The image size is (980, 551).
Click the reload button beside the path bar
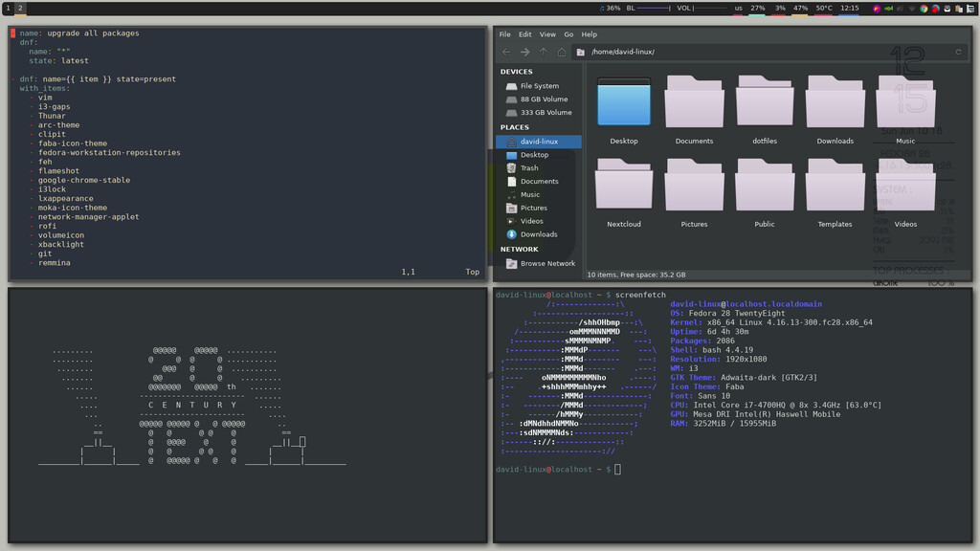[x=959, y=53]
